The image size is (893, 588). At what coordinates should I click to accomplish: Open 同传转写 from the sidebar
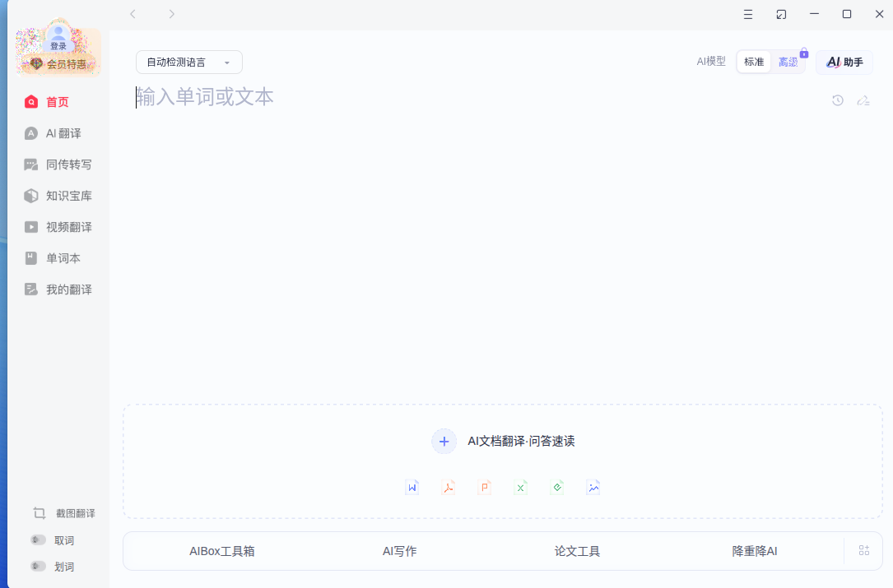[x=58, y=164]
